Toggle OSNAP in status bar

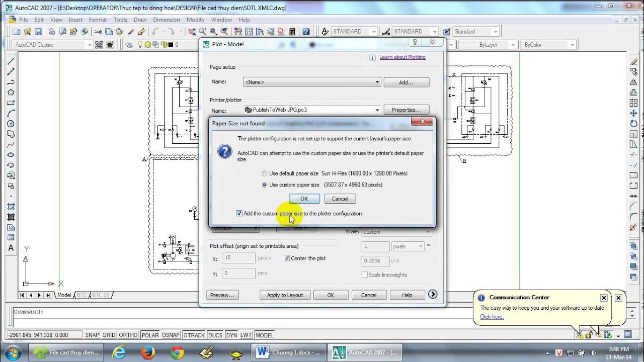171,335
